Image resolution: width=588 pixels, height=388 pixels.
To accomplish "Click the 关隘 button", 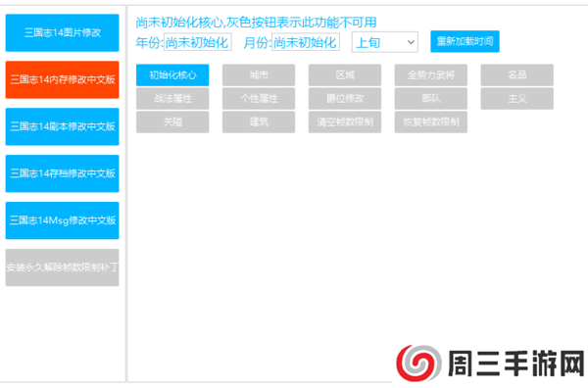I will [172, 121].
